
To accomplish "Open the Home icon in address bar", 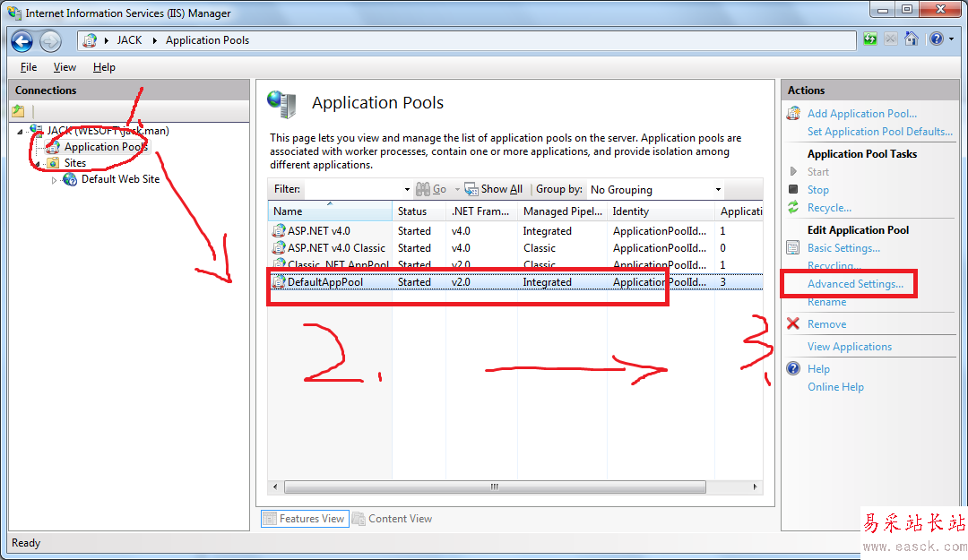I will click(912, 39).
